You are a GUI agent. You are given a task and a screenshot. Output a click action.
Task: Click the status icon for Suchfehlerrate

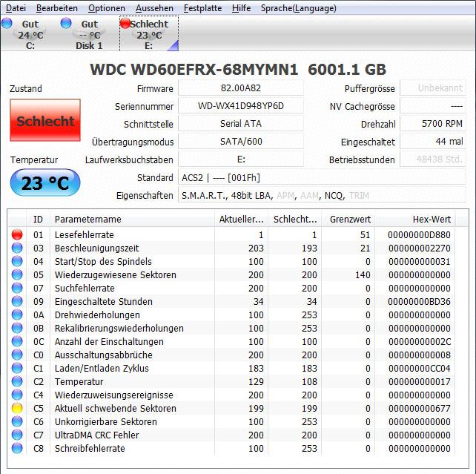(x=17, y=288)
